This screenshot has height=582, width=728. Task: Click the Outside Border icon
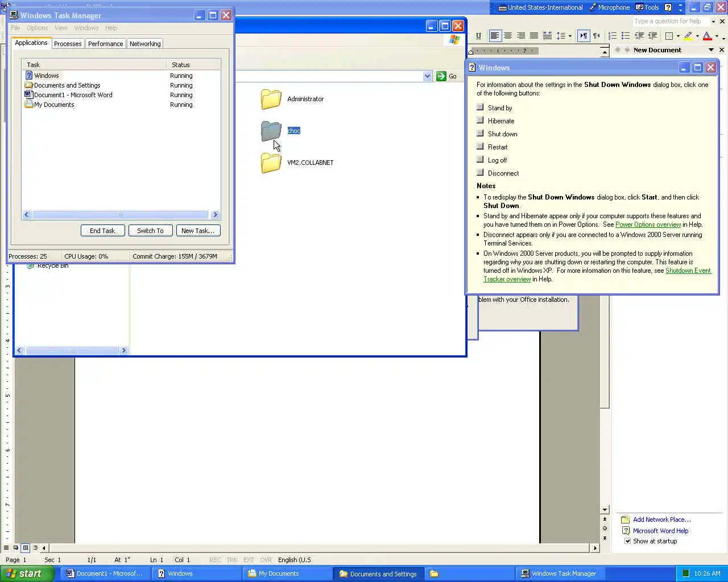click(669, 36)
